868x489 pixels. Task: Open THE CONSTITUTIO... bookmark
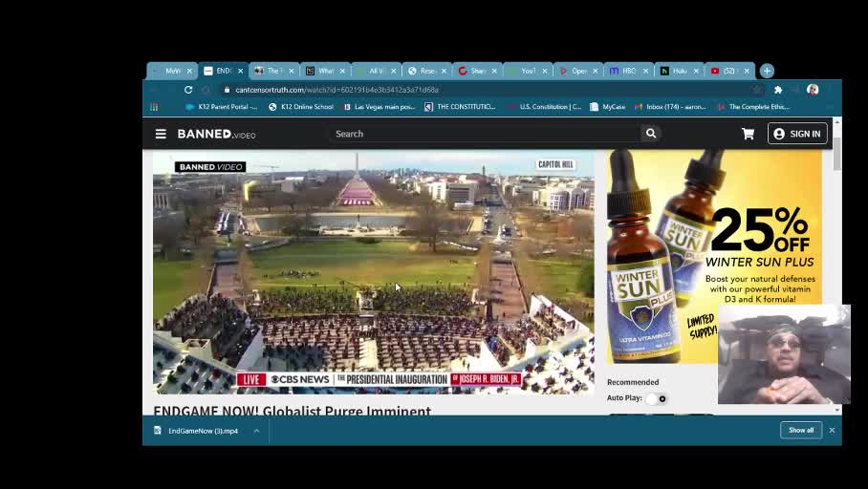click(x=460, y=107)
